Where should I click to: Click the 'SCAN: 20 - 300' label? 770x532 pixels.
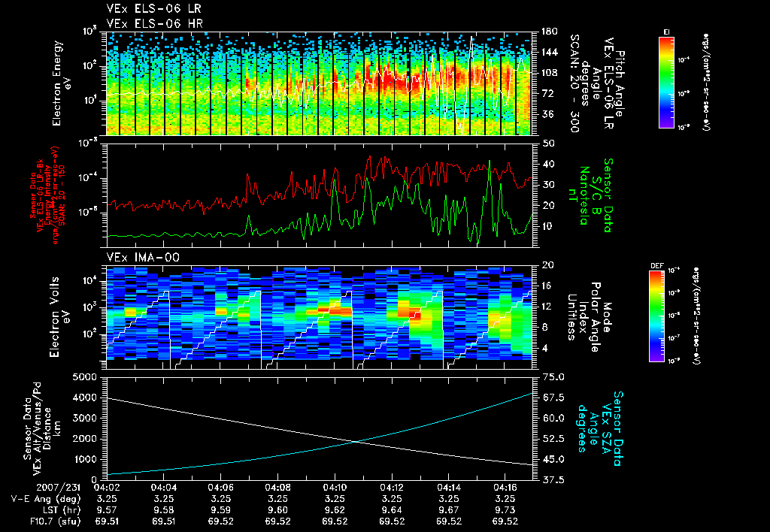click(x=574, y=83)
